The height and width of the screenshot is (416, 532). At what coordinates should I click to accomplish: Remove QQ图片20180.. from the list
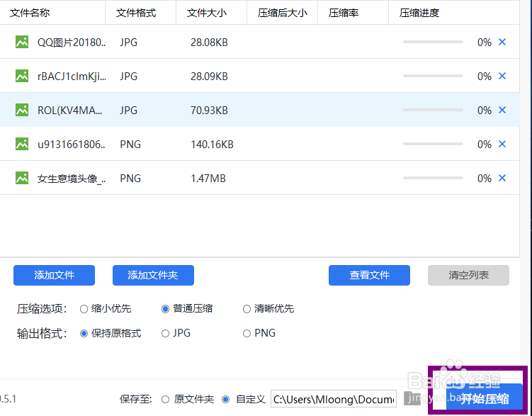click(502, 42)
